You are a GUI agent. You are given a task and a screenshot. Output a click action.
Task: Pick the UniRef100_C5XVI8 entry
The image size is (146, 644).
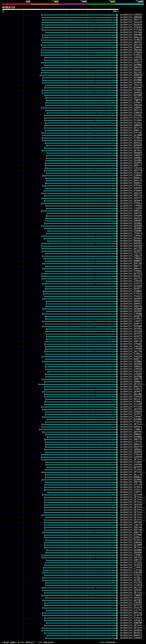click(x=131, y=85)
